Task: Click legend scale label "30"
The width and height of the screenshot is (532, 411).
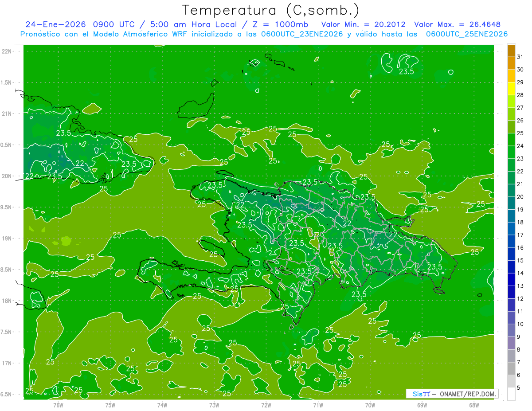Action: click(x=520, y=70)
